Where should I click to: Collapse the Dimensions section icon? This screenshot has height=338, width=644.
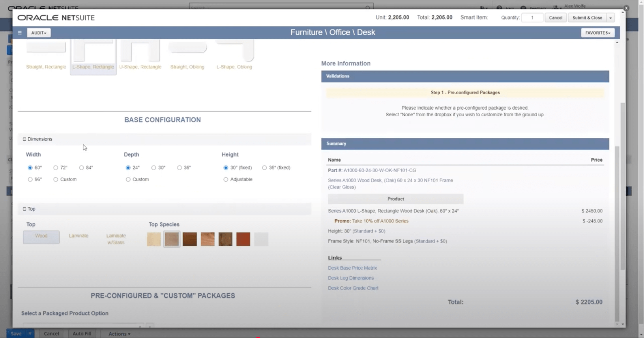tap(25, 139)
